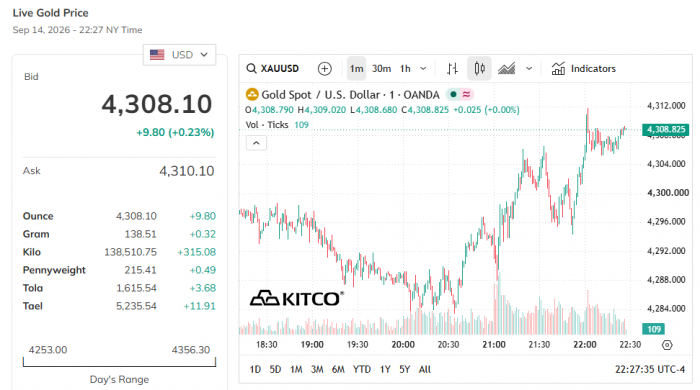Open the XAUUSD symbol search
The image size is (700, 390).
[273, 69]
